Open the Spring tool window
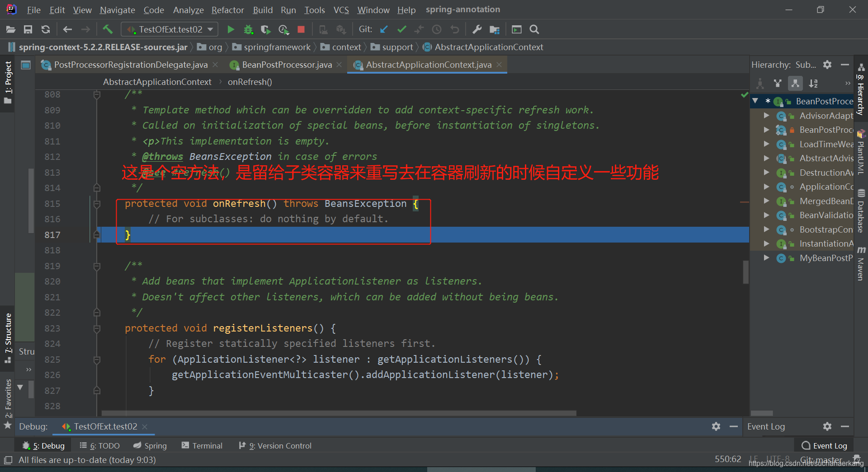This screenshot has height=472, width=868. (150, 446)
